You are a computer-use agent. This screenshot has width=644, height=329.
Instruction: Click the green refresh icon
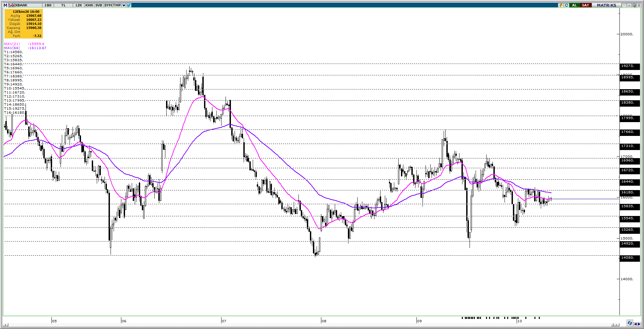pos(566,5)
